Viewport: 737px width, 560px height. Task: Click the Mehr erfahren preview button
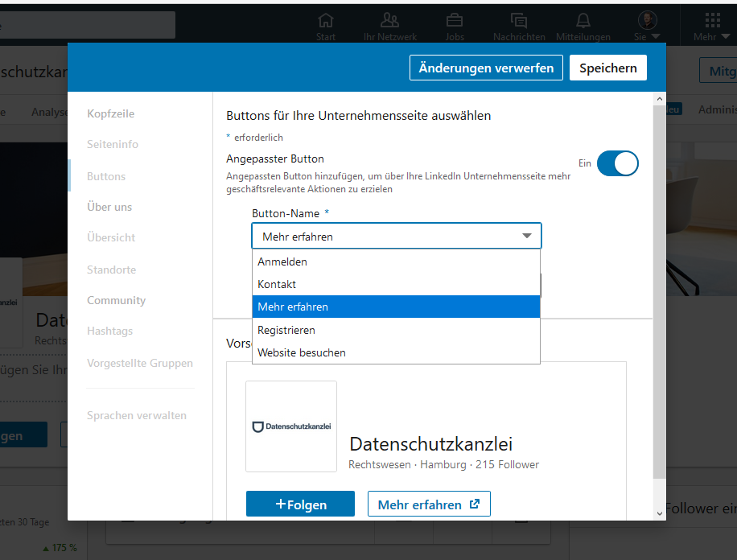pyautogui.click(x=429, y=504)
